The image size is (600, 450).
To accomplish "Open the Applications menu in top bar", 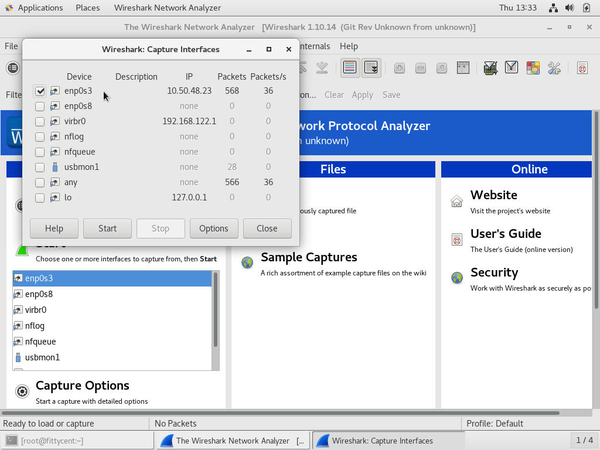I will [x=40, y=8].
